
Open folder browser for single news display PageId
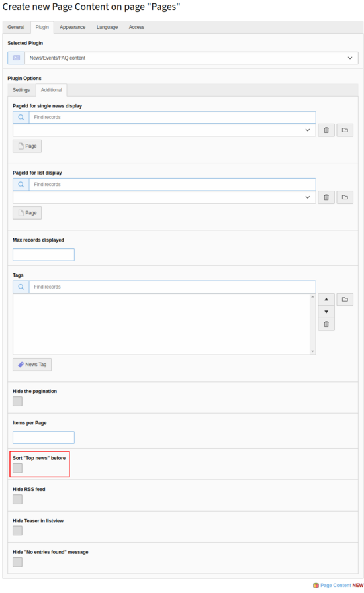tap(345, 130)
